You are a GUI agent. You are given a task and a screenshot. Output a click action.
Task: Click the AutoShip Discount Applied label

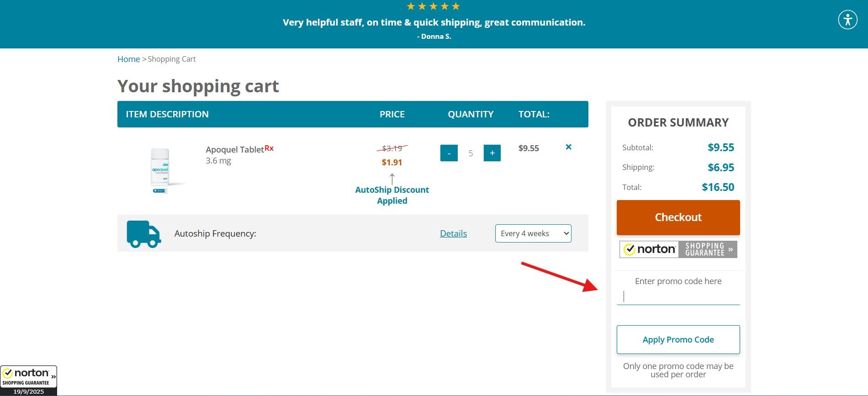tap(392, 195)
